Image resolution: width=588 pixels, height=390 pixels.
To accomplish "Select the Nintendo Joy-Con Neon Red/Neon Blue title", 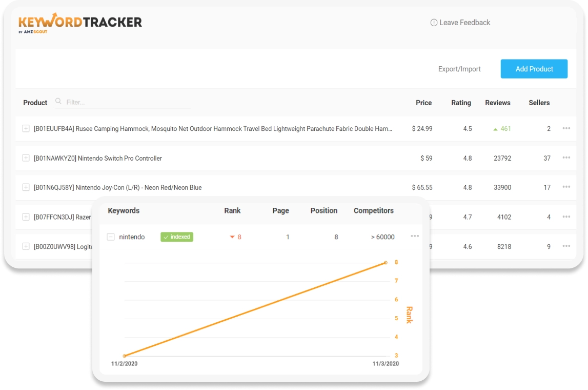I will (x=118, y=188).
